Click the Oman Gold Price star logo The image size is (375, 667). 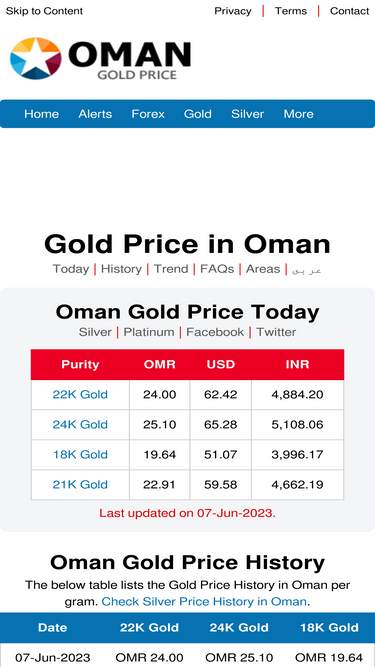(36, 58)
